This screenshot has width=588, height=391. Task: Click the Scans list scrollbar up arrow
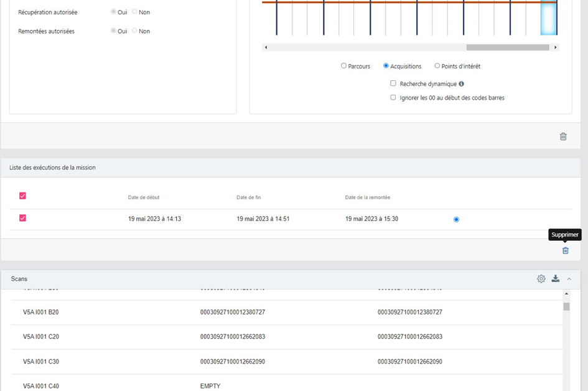[566, 293]
